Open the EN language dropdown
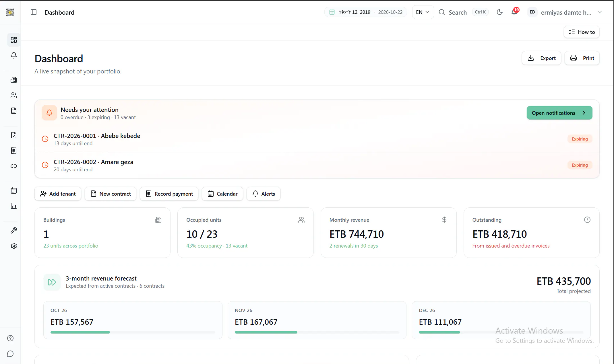The width and height of the screenshot is (614, 364). (423, 12)
